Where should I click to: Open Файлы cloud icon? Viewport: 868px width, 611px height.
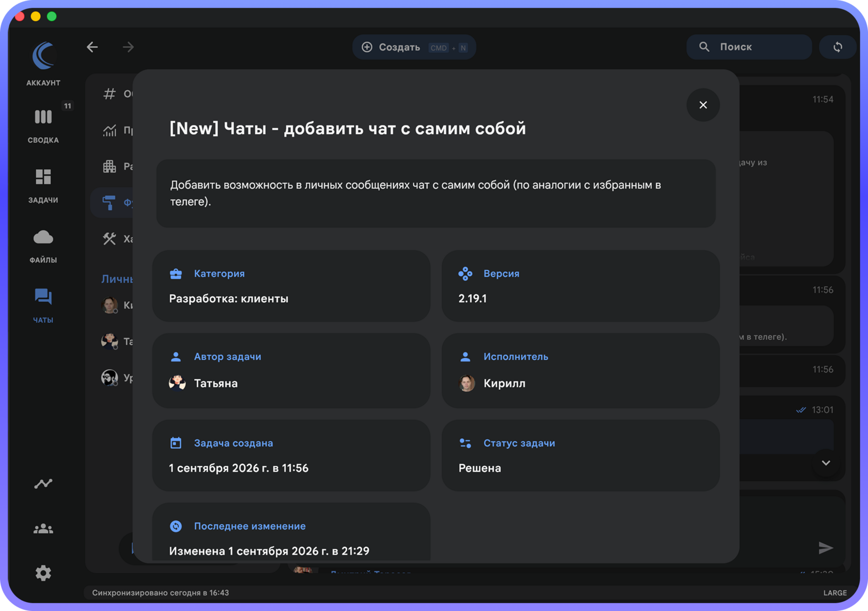pos(43,245)
